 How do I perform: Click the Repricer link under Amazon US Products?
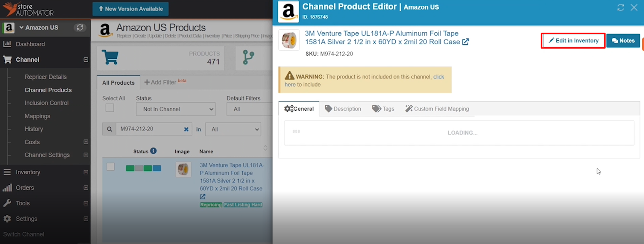pos(124,36)
